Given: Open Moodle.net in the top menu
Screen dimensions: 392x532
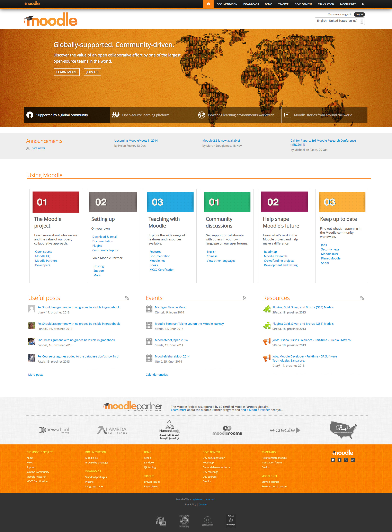Looking at the screenshot, I should pyautogui.click(x=348, y=4).
